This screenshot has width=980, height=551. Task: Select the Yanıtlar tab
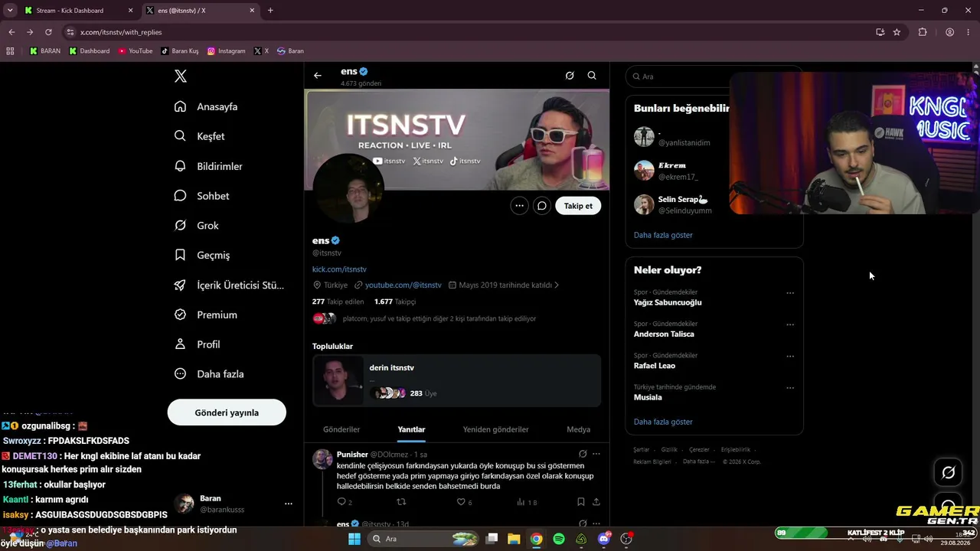(411, 429)
